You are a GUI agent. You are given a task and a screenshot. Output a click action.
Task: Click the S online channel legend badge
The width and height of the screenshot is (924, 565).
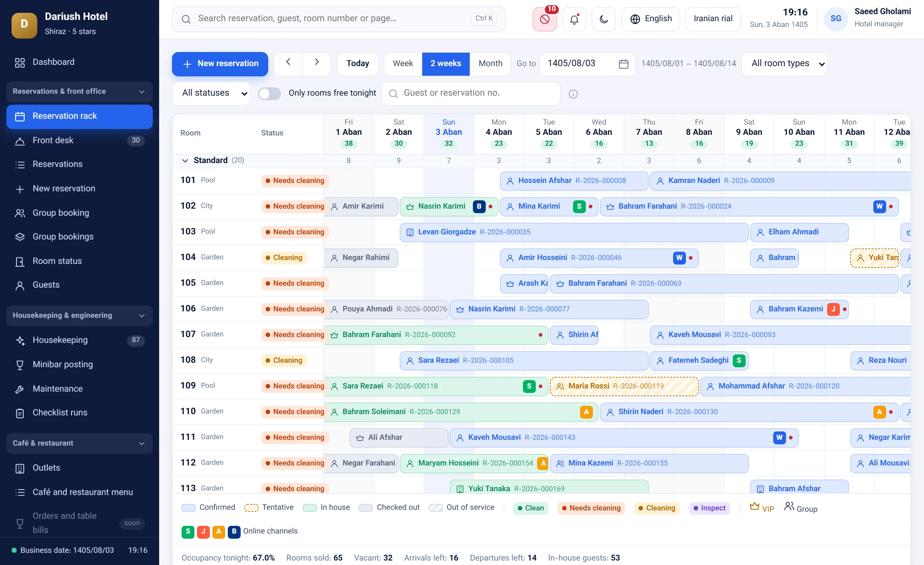pyautogui.click(x=188, y=532)
